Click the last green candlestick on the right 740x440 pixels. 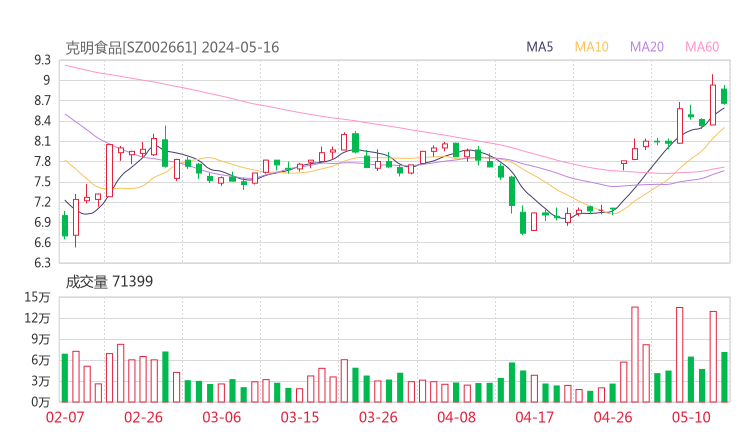pos(724,96)
